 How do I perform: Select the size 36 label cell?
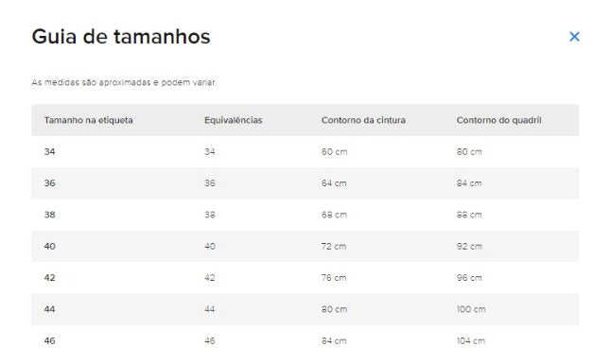coord(49,183)
